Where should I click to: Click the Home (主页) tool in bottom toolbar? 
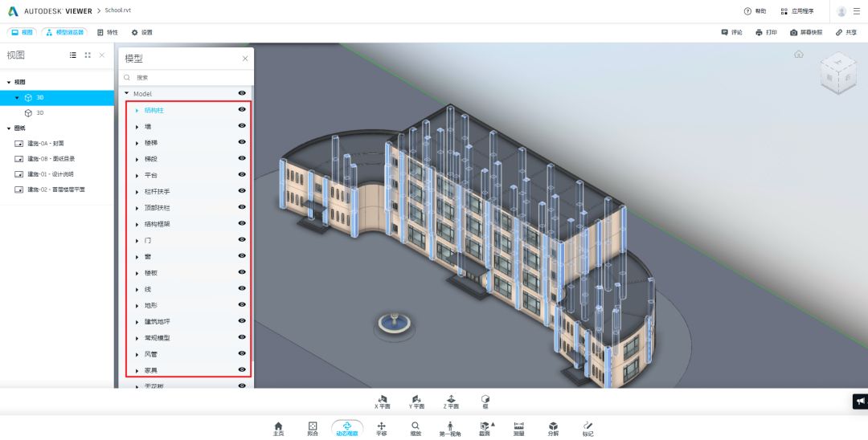278,429
